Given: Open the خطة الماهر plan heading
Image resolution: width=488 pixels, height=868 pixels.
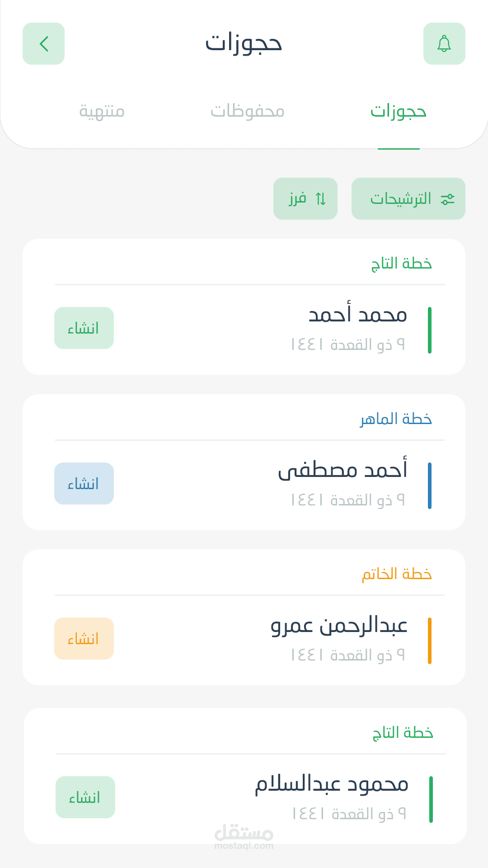Looking at the screenshot, I should (x=396, y=419).
